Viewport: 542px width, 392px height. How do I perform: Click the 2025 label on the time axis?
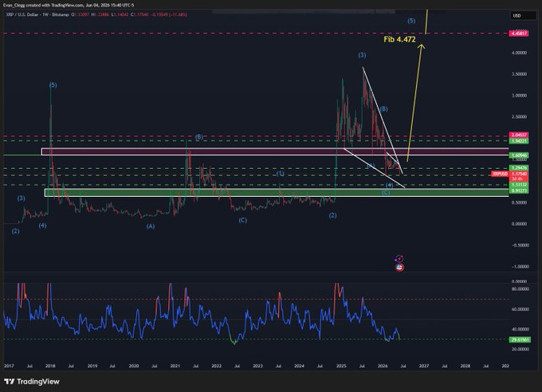coord(341,366)
